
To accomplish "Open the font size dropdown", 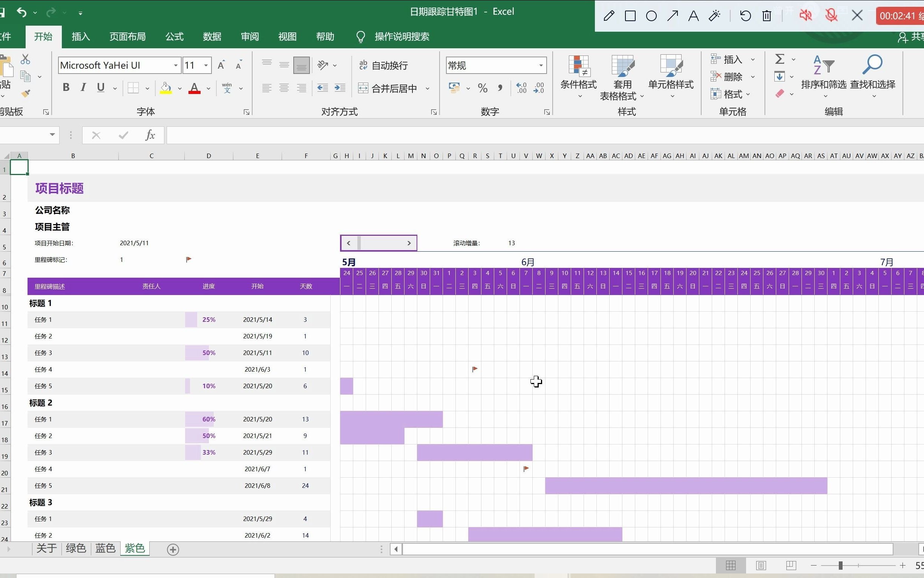I will point(206,65).
